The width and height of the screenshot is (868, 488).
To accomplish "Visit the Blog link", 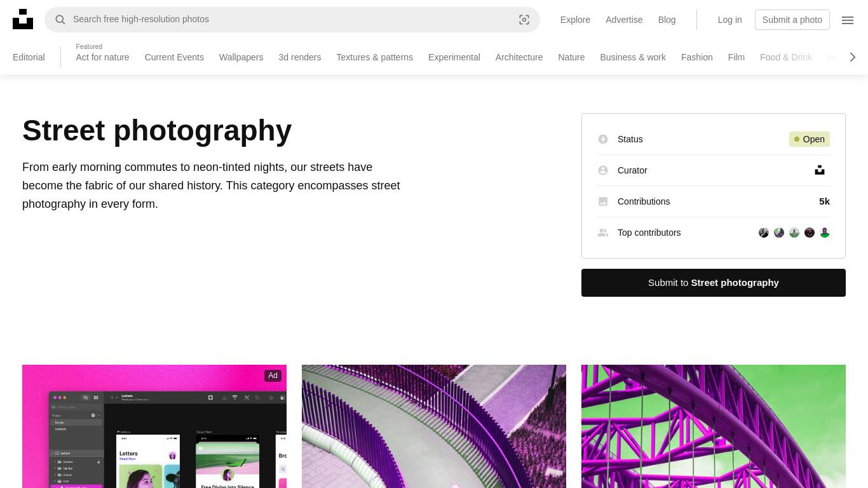I will click(667, 20).
